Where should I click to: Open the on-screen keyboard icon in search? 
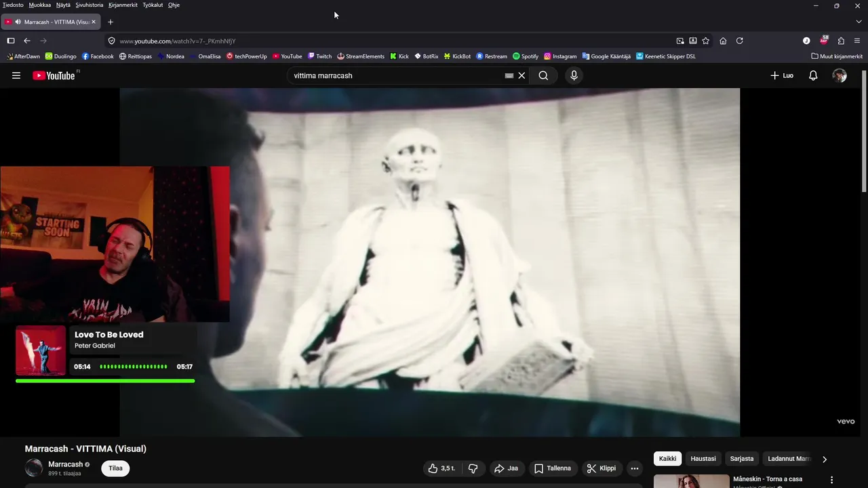point(509,76)
